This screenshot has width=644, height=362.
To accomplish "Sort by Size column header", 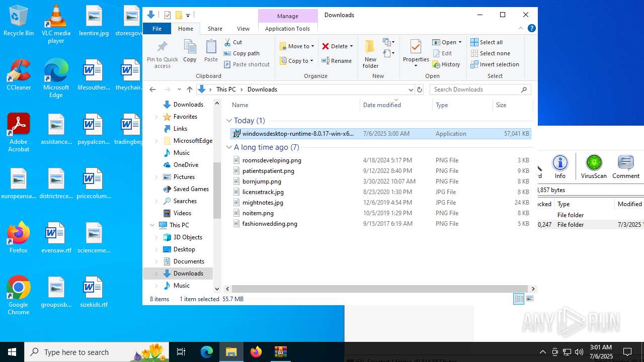I will pos(512,105).
